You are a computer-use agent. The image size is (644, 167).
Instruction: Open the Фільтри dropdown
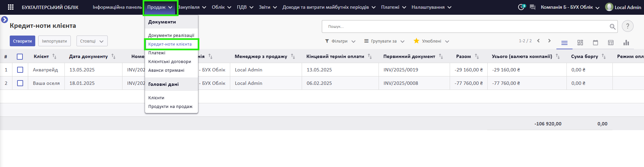point(340,41)
